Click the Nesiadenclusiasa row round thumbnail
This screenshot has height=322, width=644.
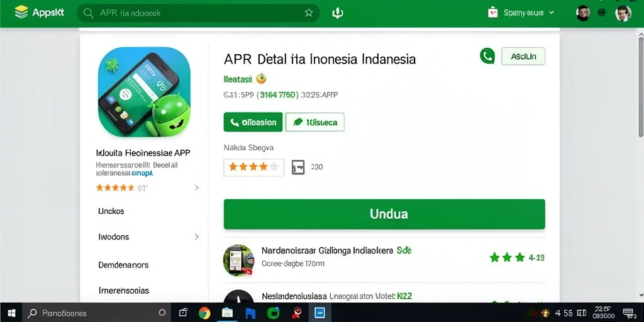coord(238,296)
